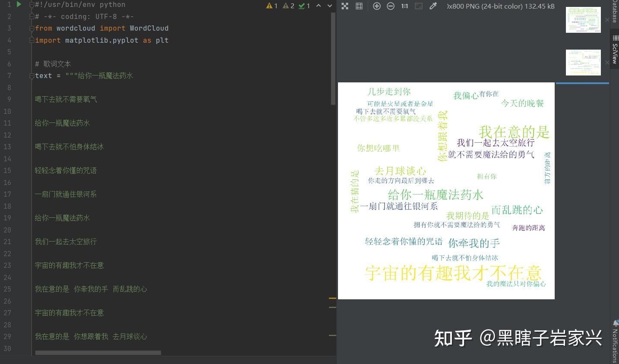Zoom out of the image preview

[x=391, y=6]
